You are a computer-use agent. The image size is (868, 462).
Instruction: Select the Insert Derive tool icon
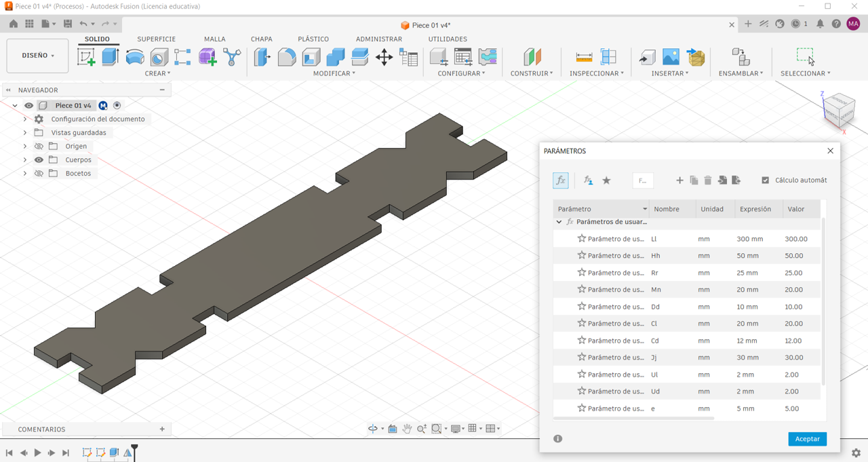click(647, 57)
